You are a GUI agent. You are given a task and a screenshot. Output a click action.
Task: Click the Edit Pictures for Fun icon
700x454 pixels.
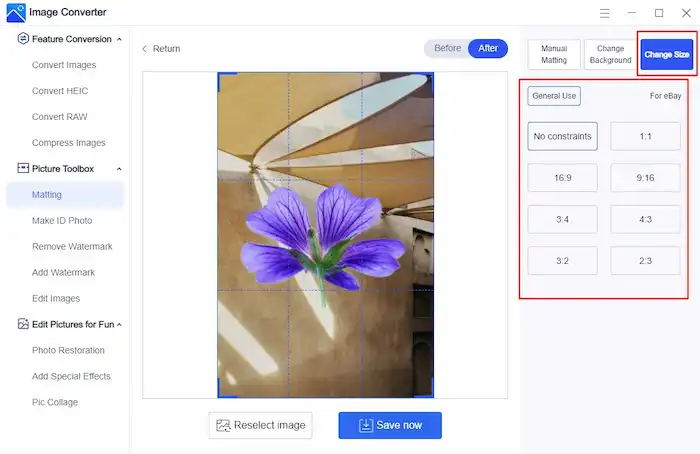coord(23,324)
